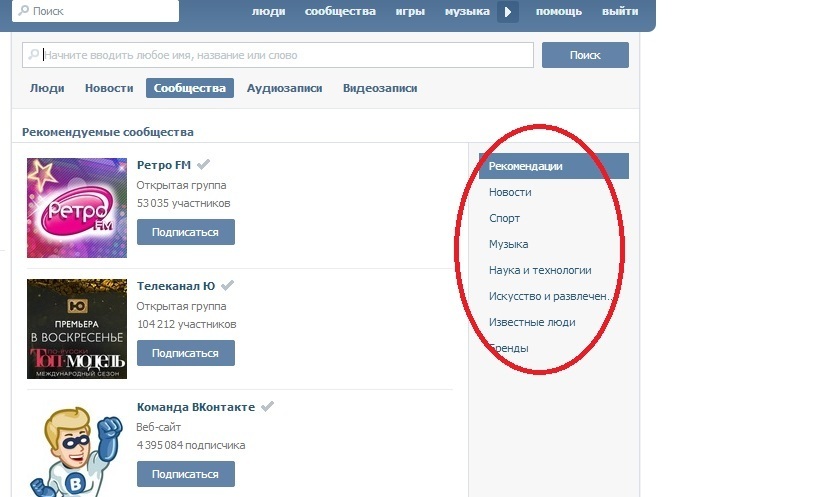
Task: Select Искусство и развлечения category
Action: 550,296
